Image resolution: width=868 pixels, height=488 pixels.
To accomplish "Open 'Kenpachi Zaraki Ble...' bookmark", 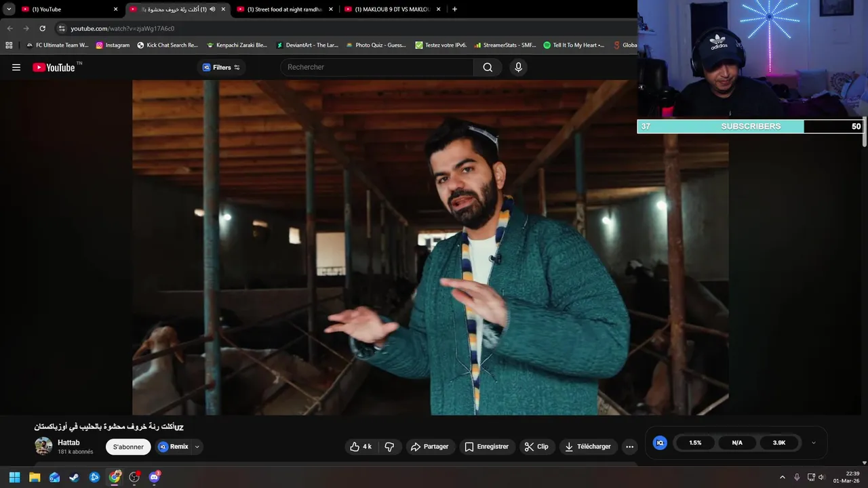I will coord(237,45).
